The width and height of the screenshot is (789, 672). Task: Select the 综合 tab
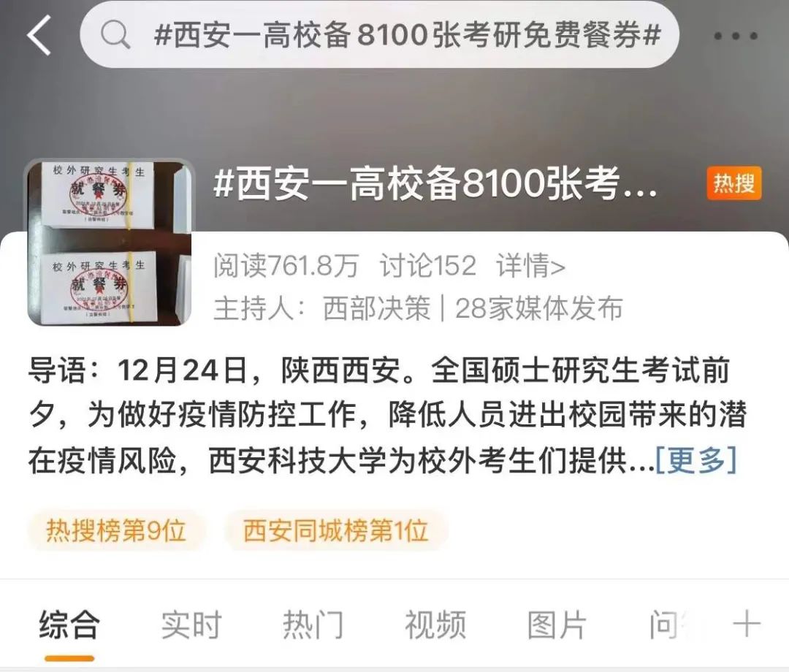pyautogui.click(x=69, y=625)
